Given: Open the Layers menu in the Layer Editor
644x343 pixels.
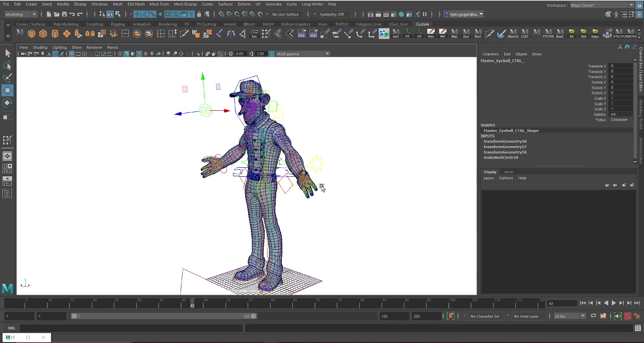Looking at the screenshot, I should [x=489, y=178].
